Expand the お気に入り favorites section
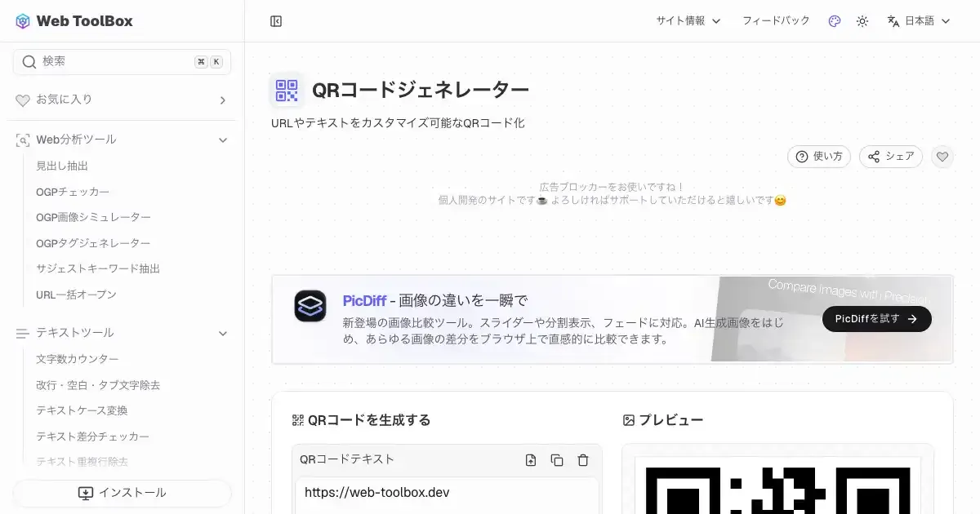The height and width of the screenshot is (514, 980). 222,100
